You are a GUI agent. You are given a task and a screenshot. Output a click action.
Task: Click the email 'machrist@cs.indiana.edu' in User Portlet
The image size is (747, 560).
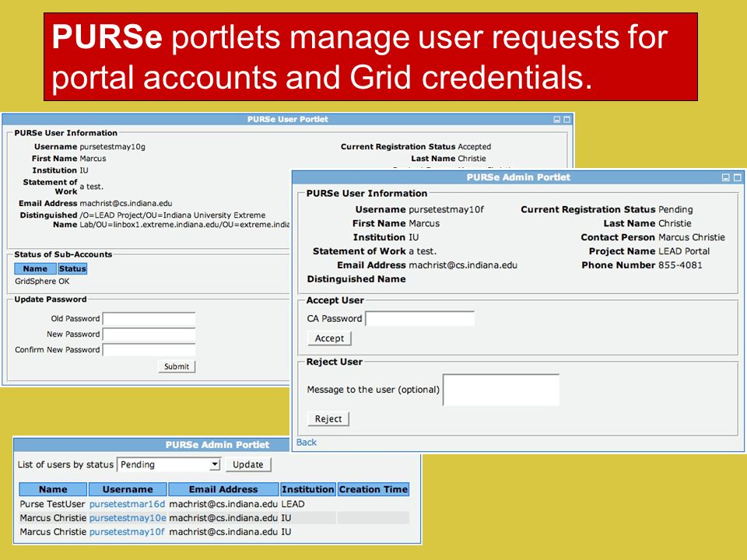pos(126,203)
